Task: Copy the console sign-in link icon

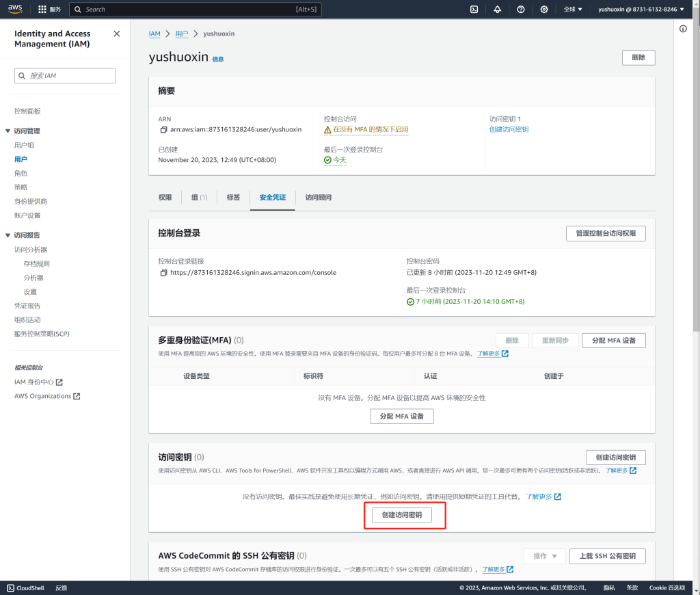Action: click(163, 272)
